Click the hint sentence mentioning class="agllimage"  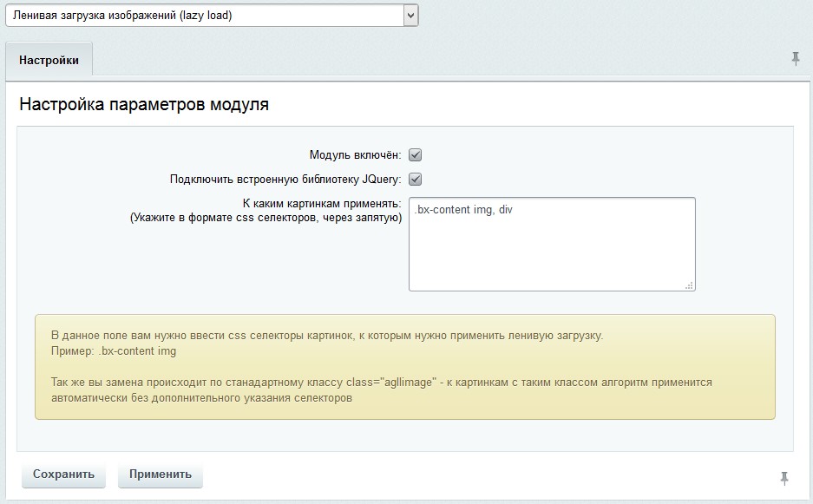coord(381,382)
